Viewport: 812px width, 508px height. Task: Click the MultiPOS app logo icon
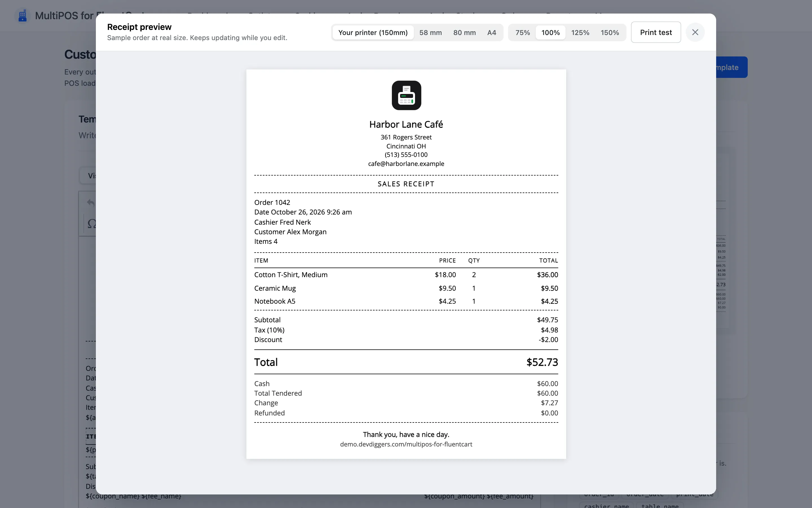point(23,16)
